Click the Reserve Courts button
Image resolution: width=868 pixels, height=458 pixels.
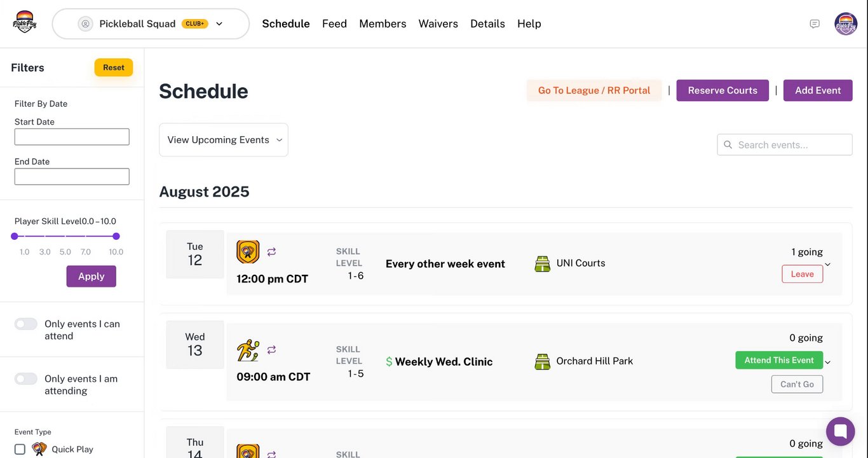(722, 90)
